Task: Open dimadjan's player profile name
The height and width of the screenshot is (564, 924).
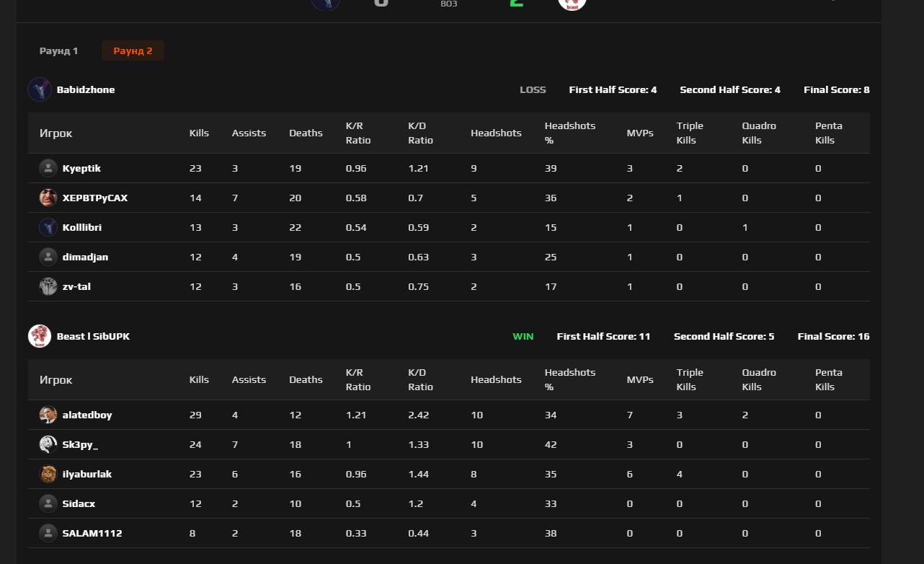Action: pyautogui.click(x=85, y=257)
